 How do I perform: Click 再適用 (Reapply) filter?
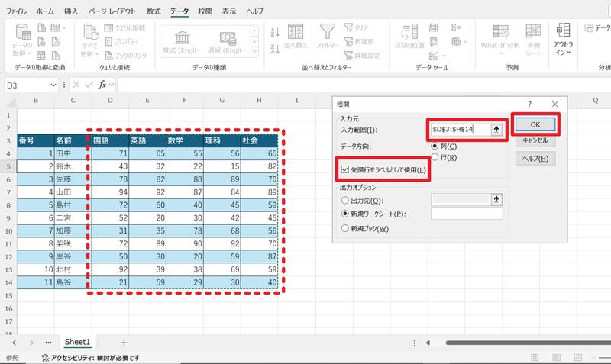point(359,42)
